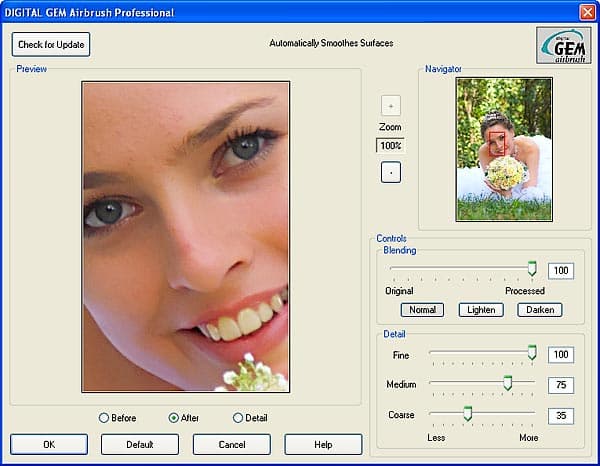Click the 'More' label under Detail sliders
The image size is (600, 466).
point(529,438)
